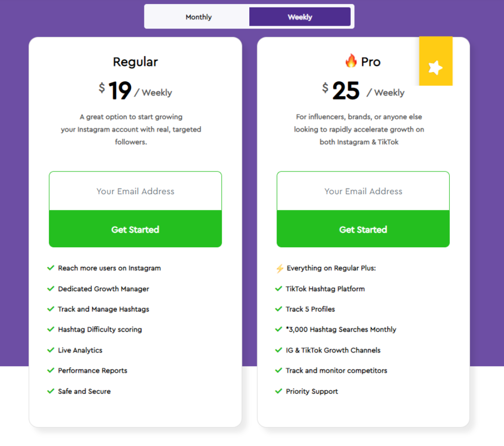Click the yellow star badge on Pro
This screenshot has height=446, width=504.
(x=436, y=61)
